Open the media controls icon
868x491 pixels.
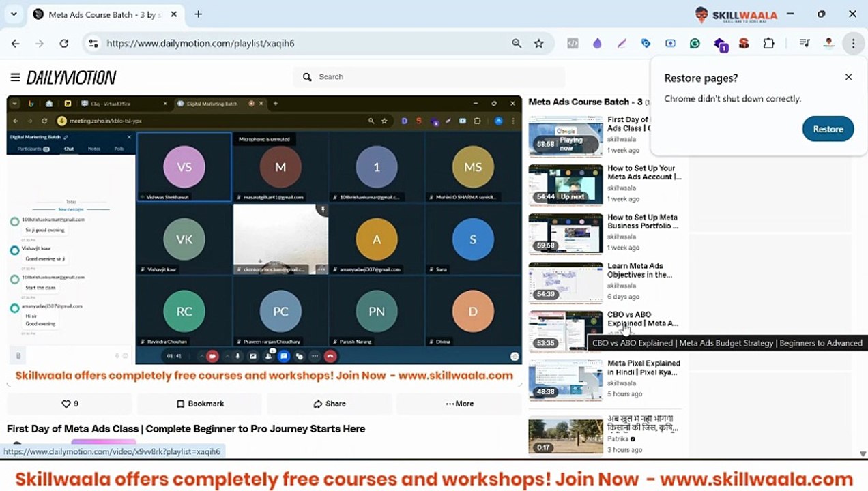(x=805, y=43)
